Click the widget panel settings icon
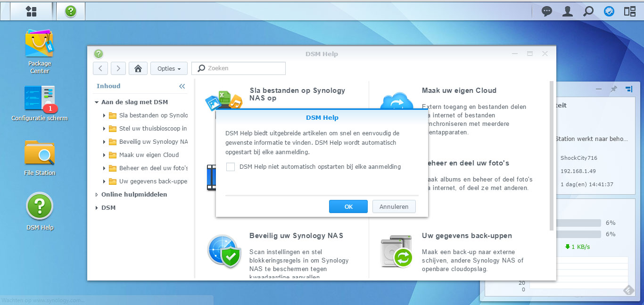This screenshot has width=644, height=305. pos(628,89)
